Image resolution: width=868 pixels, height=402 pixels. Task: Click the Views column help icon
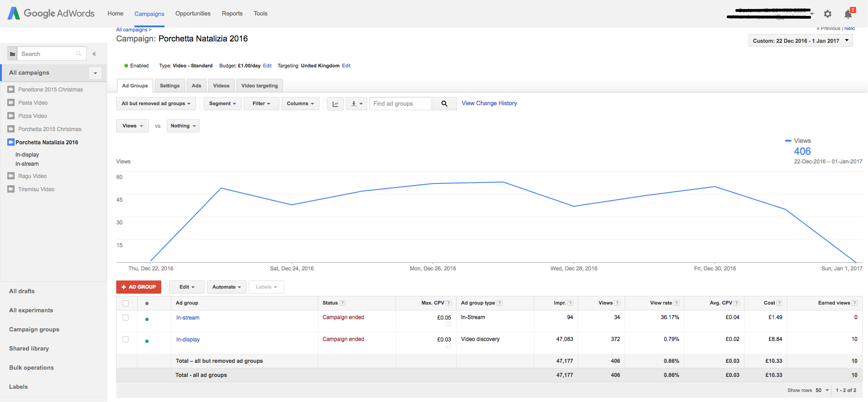coord(617,303)
